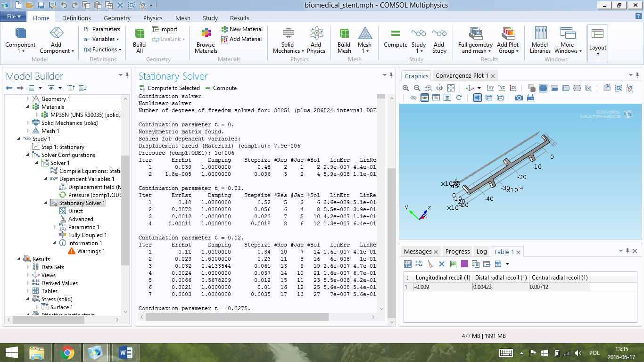
Task: Open Model Libraries window
Action: tap(540, 41)
